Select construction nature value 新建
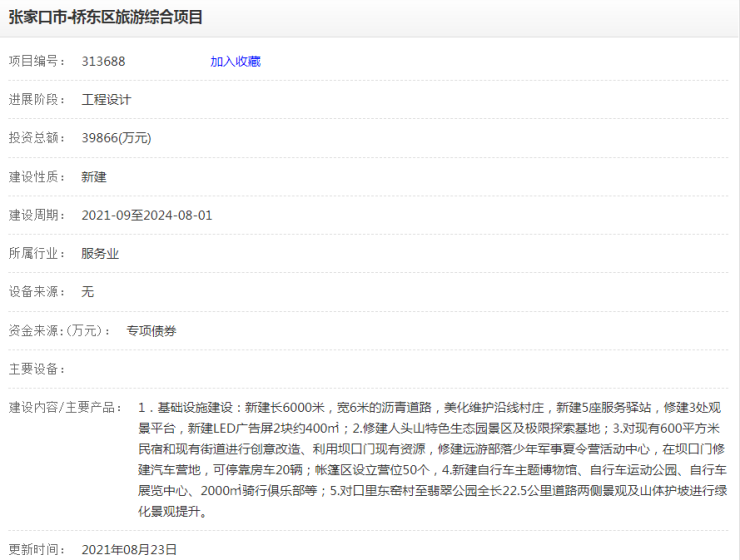Image resolution: width=740 pixels, height=560 pixels. pos(94,177)
